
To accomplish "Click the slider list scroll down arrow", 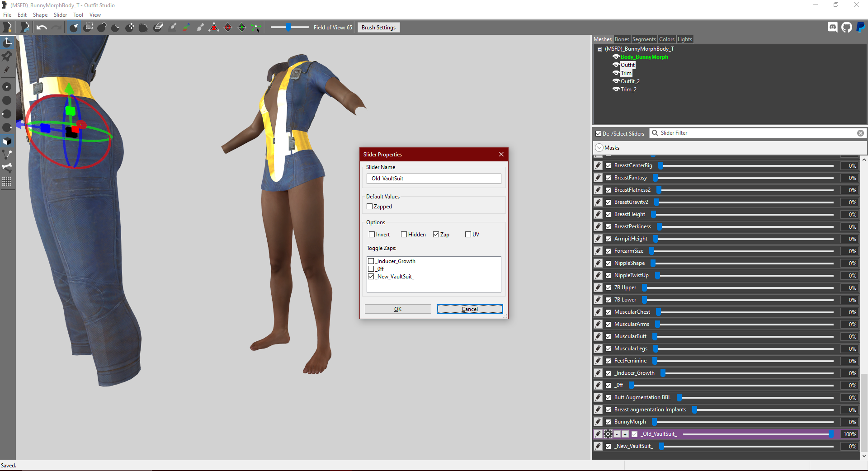I will 864,456.
